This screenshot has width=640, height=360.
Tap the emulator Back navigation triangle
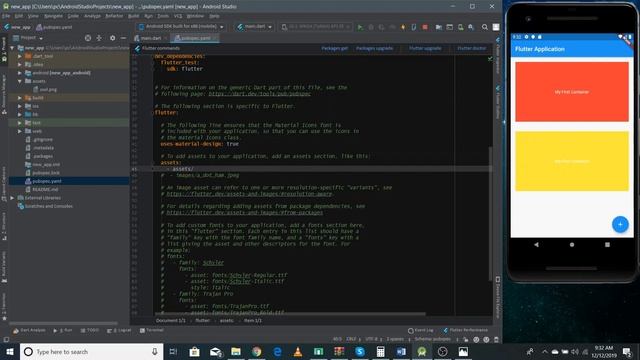[536, 244]
